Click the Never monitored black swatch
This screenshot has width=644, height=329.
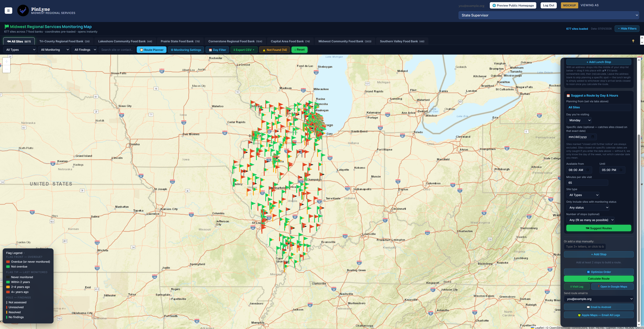(8, 277)
